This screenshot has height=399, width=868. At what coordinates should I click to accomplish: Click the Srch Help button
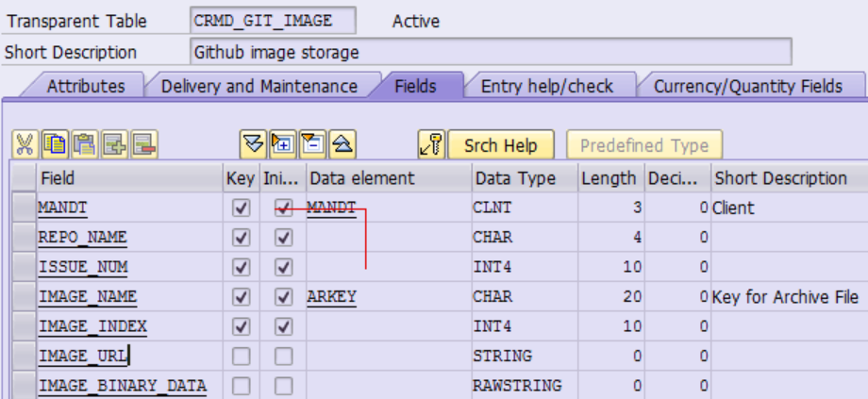click(500, 145)
